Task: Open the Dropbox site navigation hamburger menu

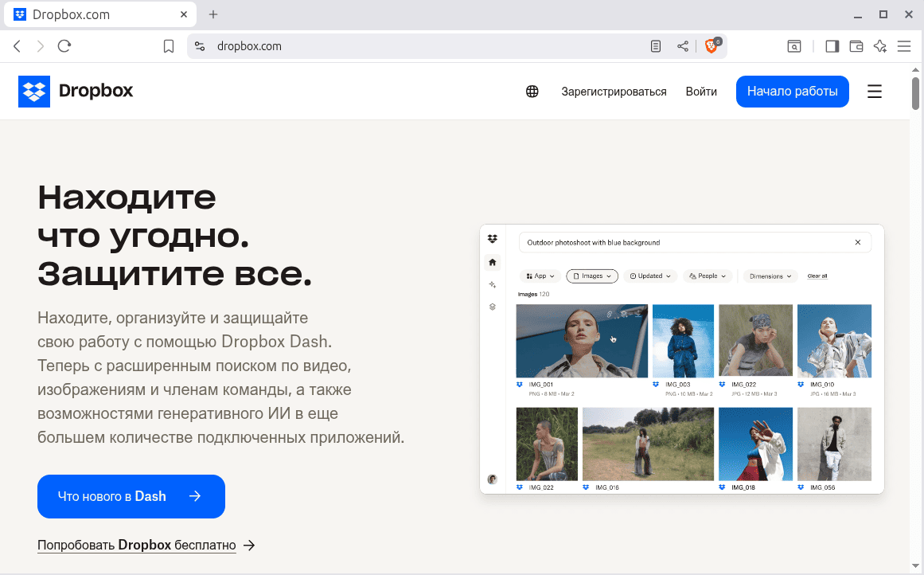Action: [x=874, y=91]
